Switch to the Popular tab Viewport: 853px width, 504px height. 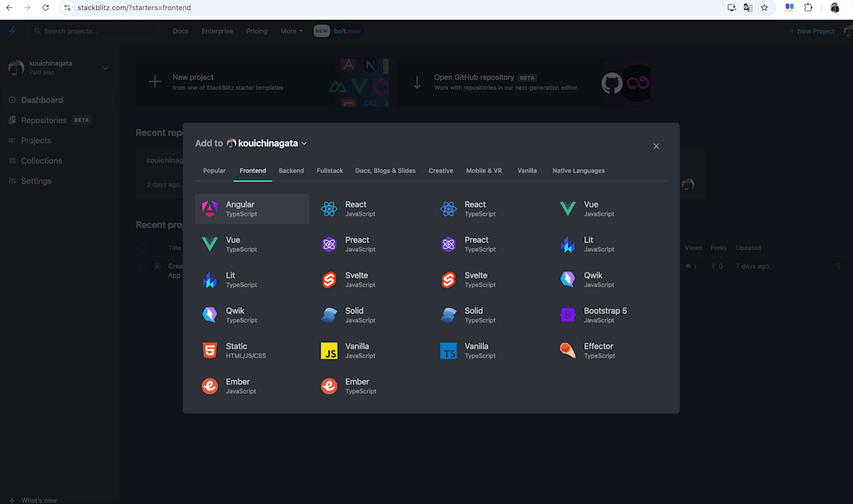(x=214, y=171)
